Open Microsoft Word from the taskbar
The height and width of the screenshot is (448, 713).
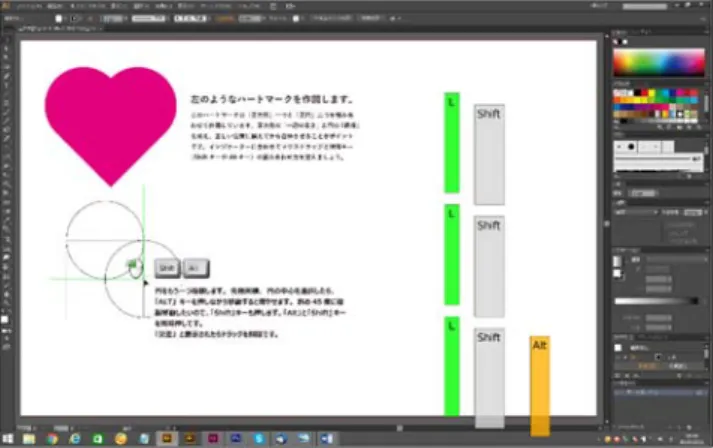coord(327,439)
